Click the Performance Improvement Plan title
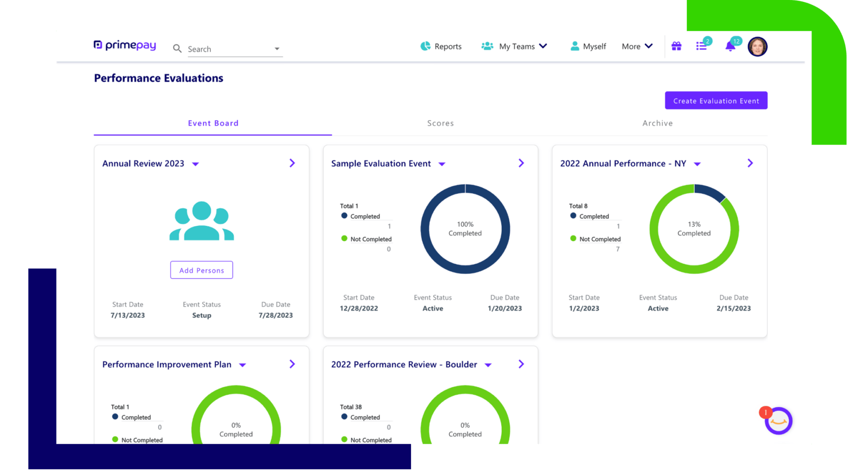This screenshot has height=475, width=868. point(167,364)
